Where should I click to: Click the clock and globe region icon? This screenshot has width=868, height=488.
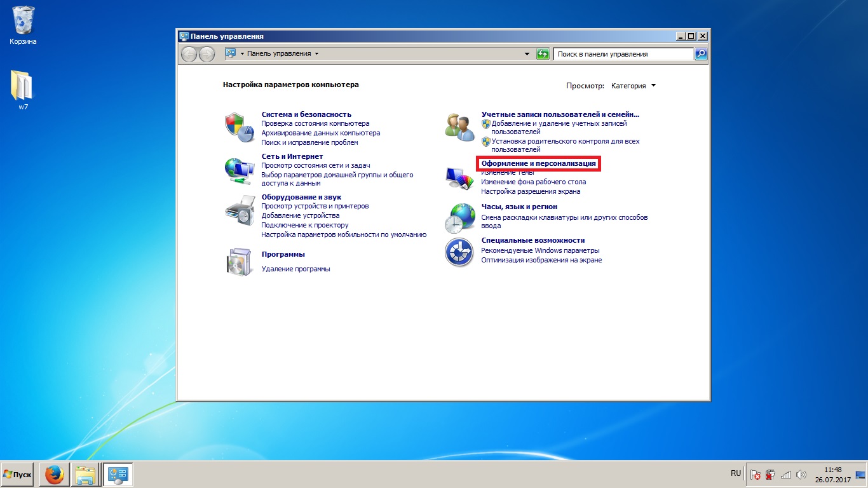pos(460,218)
